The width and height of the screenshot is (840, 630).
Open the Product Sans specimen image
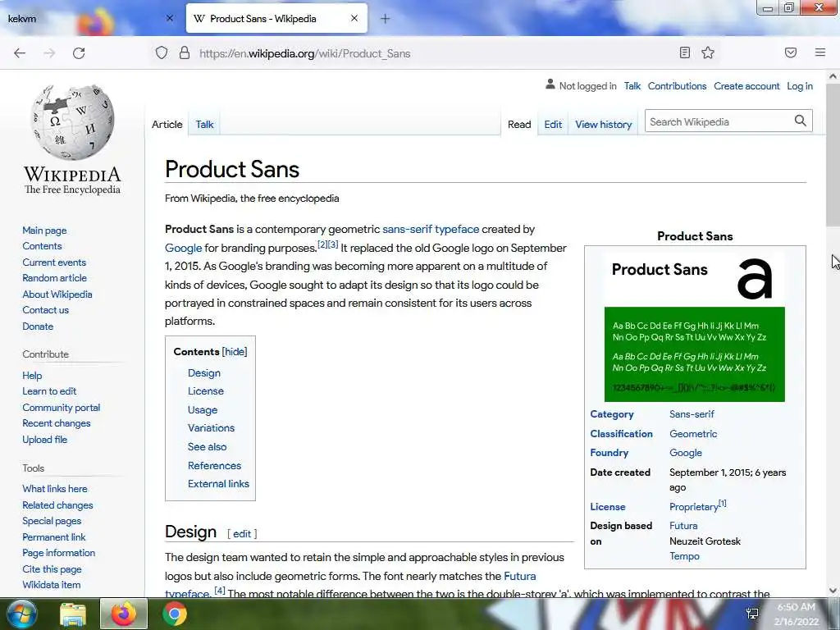pyautogui.click(x=695, y=326)
